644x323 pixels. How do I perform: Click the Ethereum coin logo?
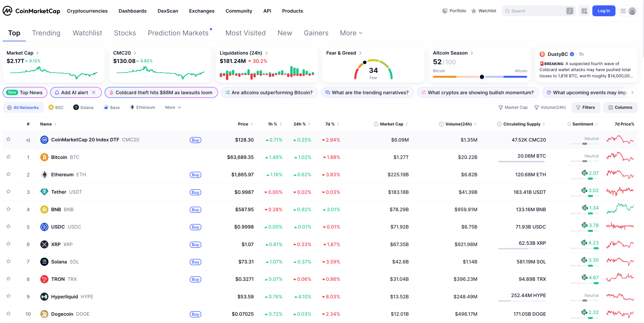click(x=44, y=174)
